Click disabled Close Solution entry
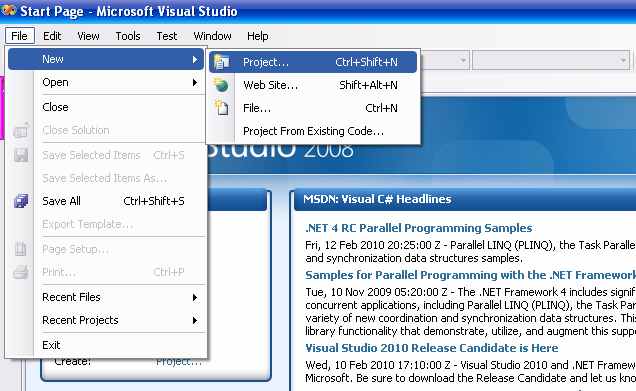This screenshot has width=636, height=391. (x=106, y=130)
